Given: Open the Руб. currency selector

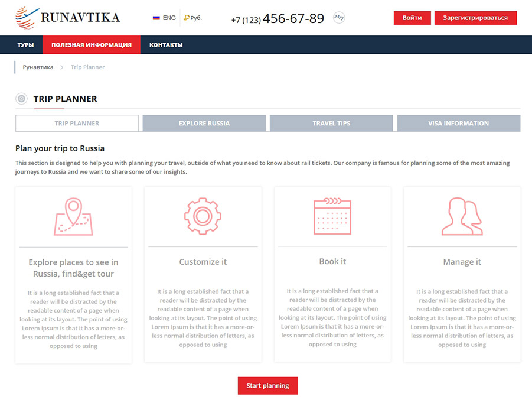Looking at the screenshot, I should point(196,18).
